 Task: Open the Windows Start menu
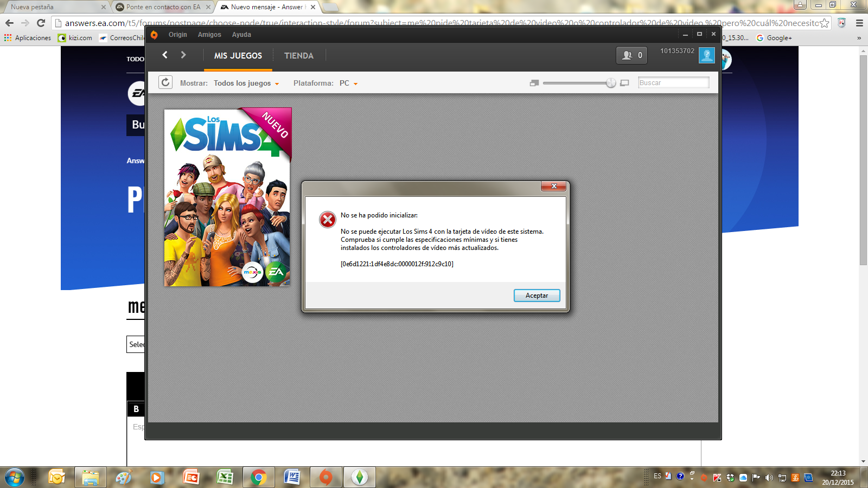pyautogui.click(x=15, y=478)
